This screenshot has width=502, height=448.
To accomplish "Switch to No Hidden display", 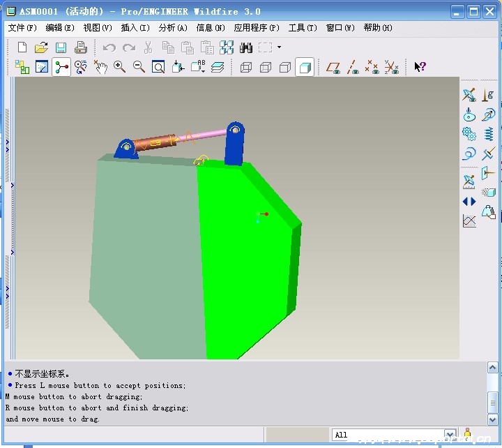I will tap(285, 67).
